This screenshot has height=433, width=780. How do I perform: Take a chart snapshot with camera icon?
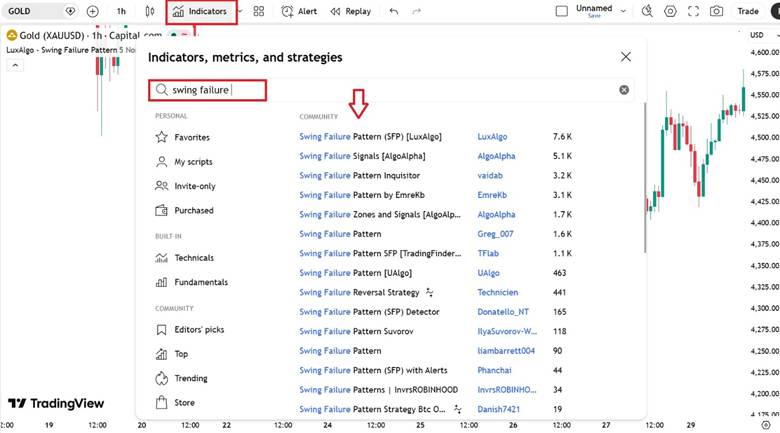(x=716, y=11)
